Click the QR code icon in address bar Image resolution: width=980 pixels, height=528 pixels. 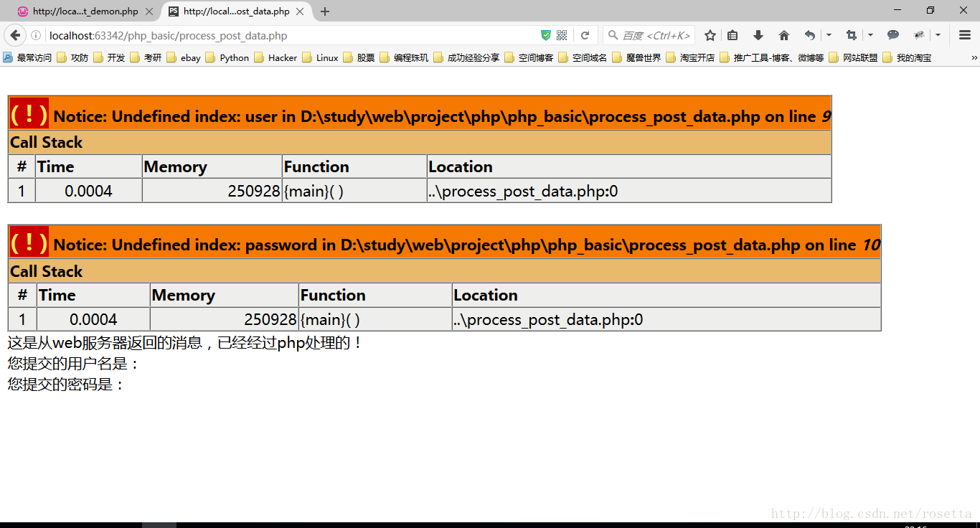click(x=562, y=35)
